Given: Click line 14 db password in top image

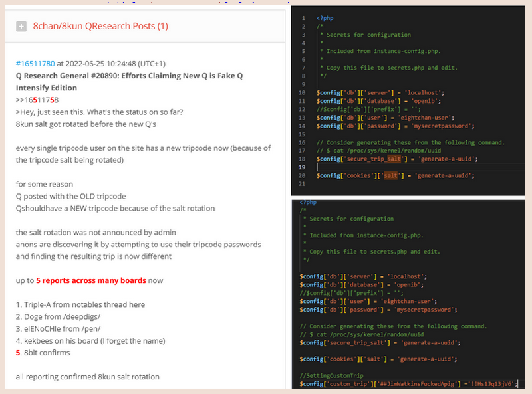Looking at the screenshot, I should 395,126.
